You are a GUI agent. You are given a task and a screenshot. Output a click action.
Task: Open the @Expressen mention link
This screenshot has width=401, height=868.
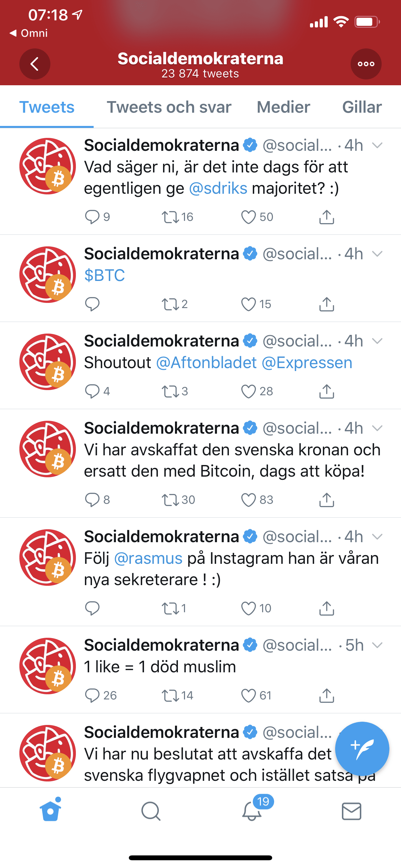307,363
